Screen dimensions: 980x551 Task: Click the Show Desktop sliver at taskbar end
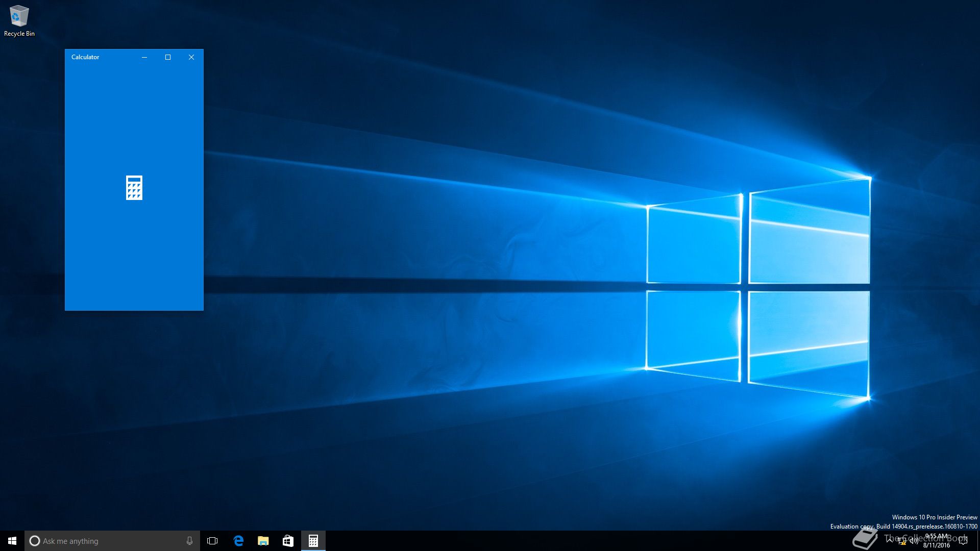coord(978,541)
